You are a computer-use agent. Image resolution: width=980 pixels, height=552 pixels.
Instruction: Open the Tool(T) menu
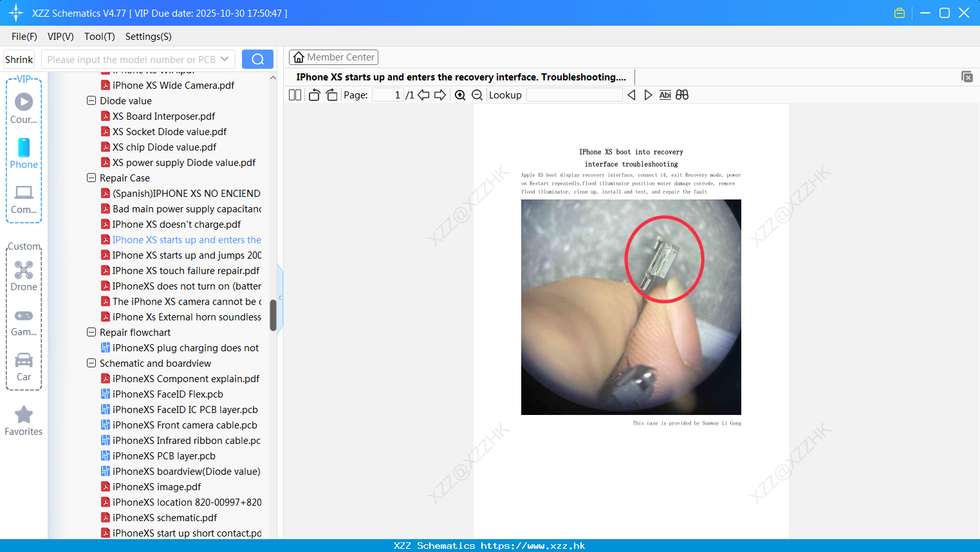point(100,37)
